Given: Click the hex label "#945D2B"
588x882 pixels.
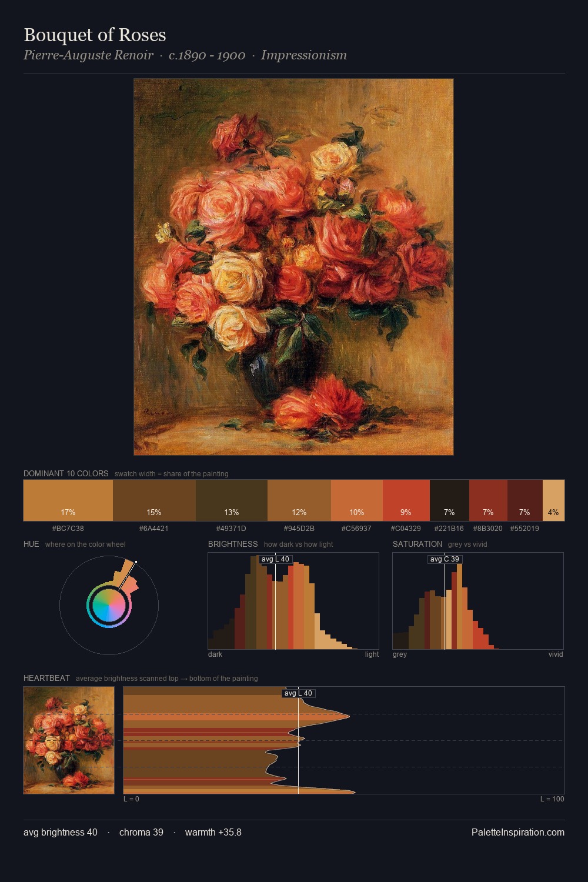Looking at the screenshot, I should 299,528.
